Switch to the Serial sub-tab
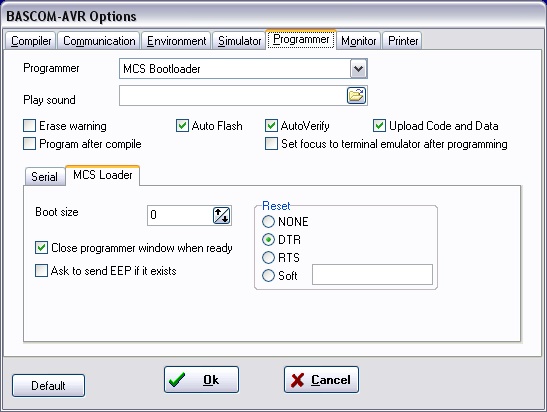The image size is (547, 412). [x=45, y=177]
